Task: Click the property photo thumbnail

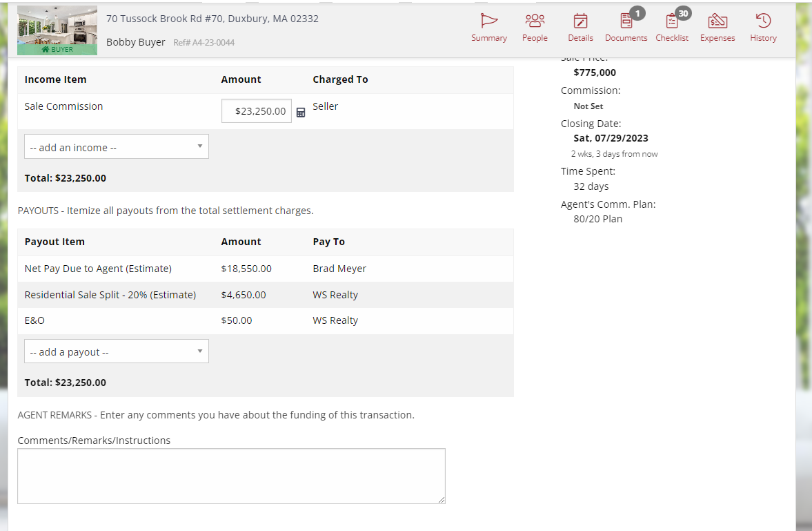Action: click(x=57, y=30)
